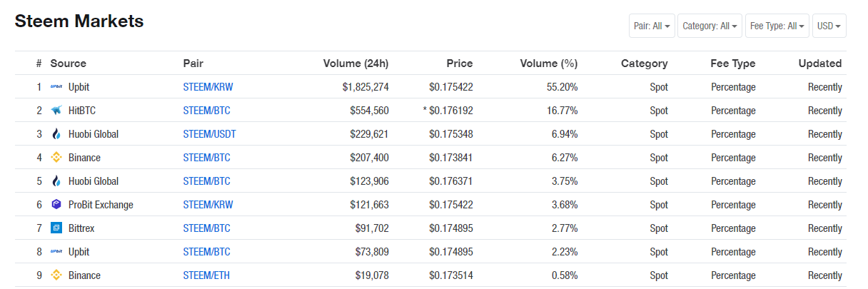
Task: Select the $0.176371 price cell
Action: [451, 181]
